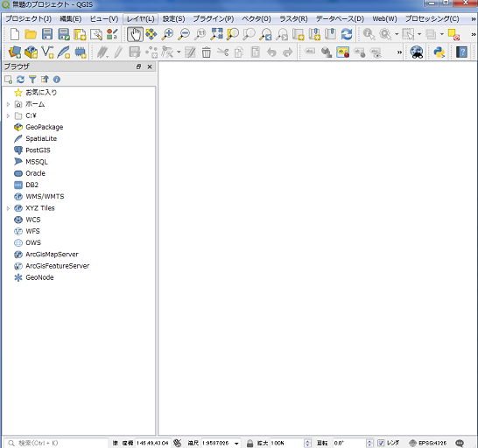Click the 検索 locator search field
Image resolution: width=478 pixels, height=448 pixels.
click(56, 443)
